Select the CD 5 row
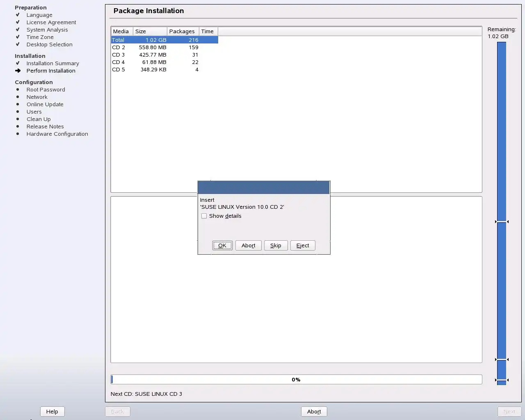The height and width of the screenshot is (420, 525). [164, 69]
